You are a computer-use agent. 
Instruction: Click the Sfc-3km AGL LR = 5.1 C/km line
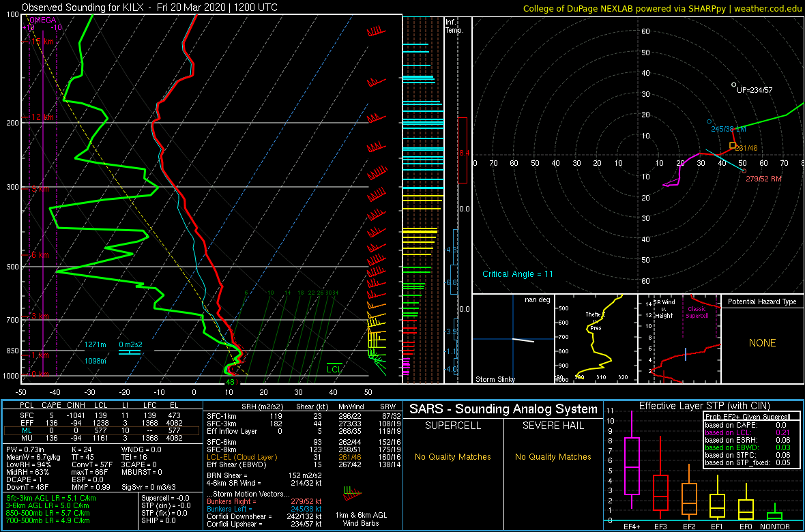coord(51,498)
